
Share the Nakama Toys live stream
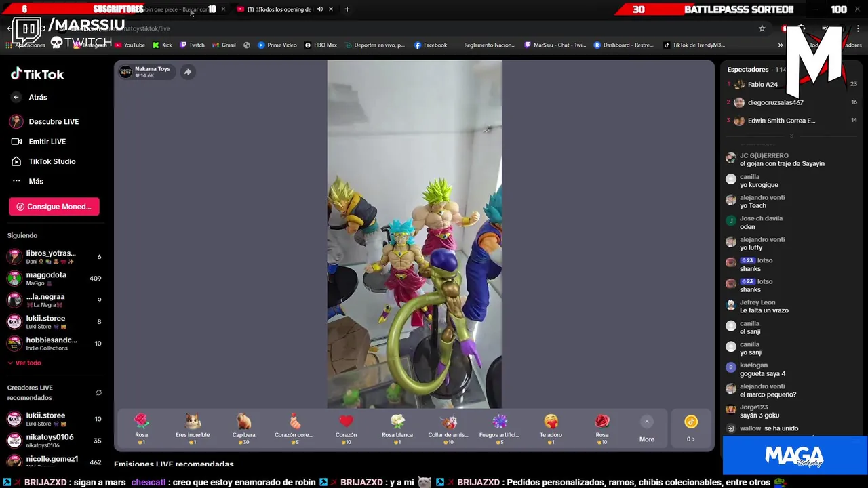pos(188,72)
